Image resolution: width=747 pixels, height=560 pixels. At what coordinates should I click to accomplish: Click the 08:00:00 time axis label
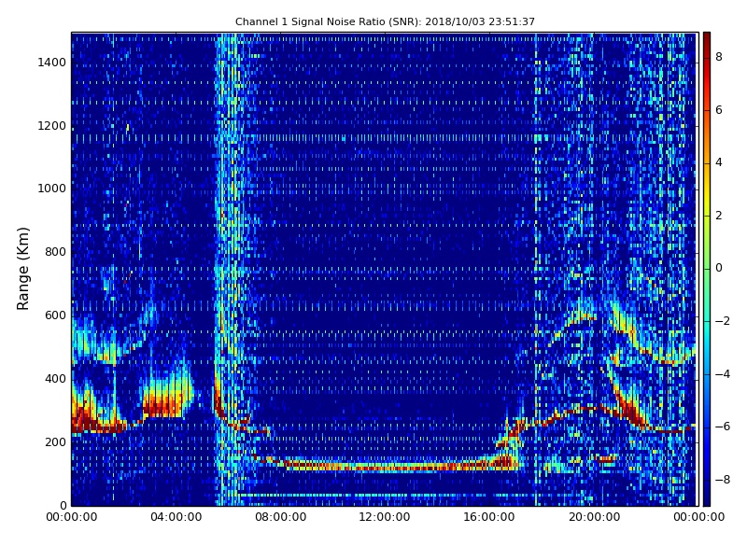coord(281,517)
